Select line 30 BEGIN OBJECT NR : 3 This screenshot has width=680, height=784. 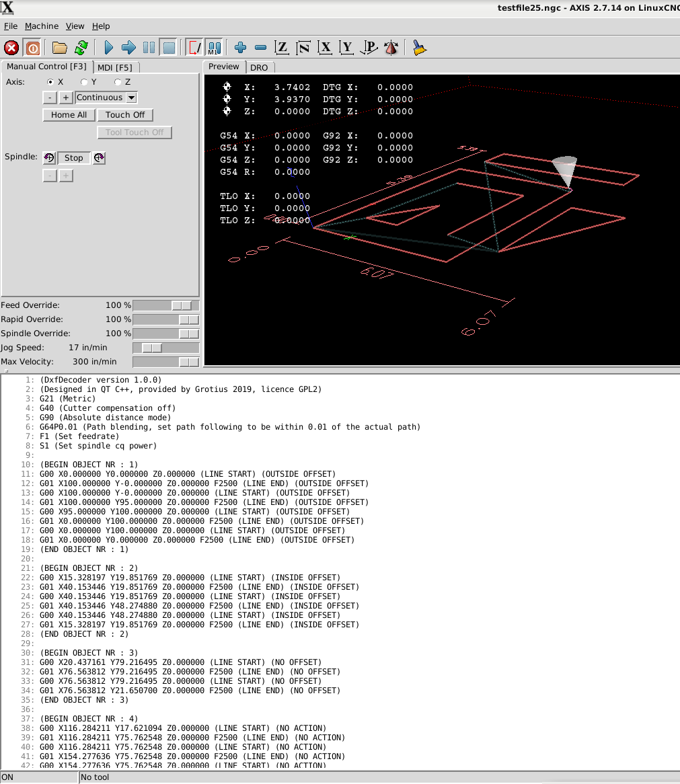(x=89, y=654)
